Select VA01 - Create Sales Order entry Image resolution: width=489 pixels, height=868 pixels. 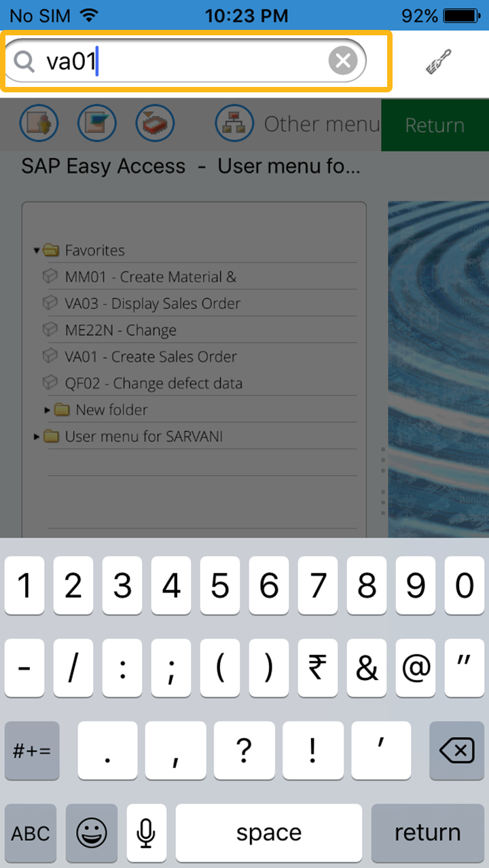(151, 357)
